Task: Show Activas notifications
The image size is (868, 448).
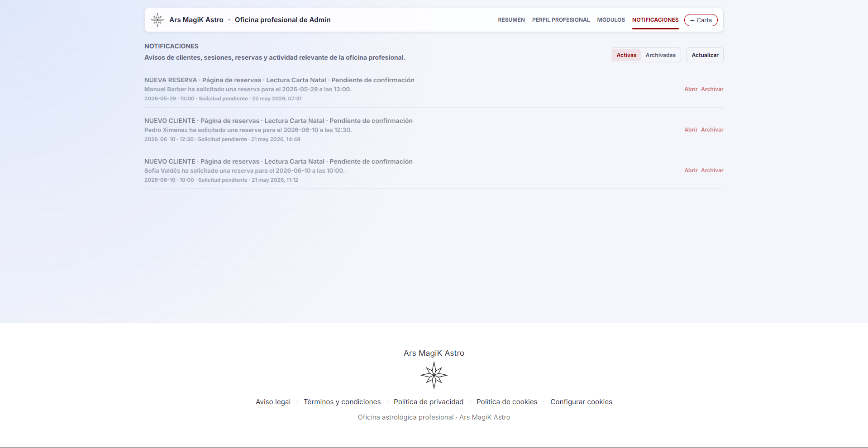Action: point(626,55)
